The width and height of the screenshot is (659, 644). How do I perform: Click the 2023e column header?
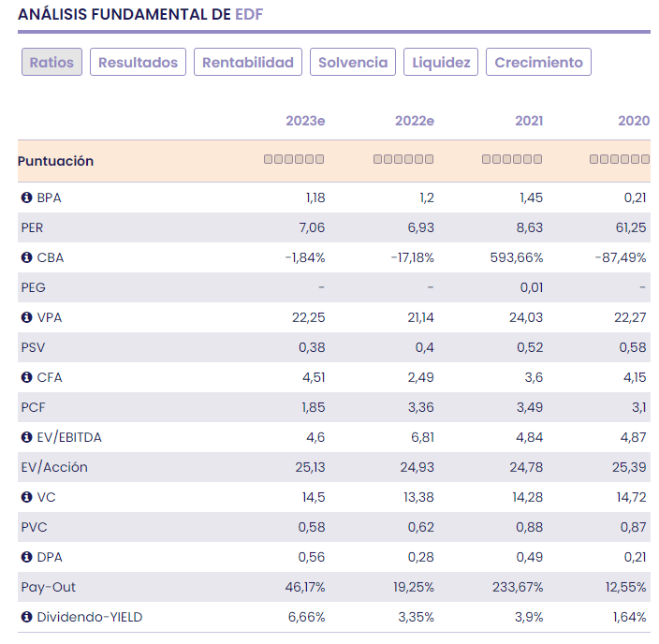tap(305, 121)
